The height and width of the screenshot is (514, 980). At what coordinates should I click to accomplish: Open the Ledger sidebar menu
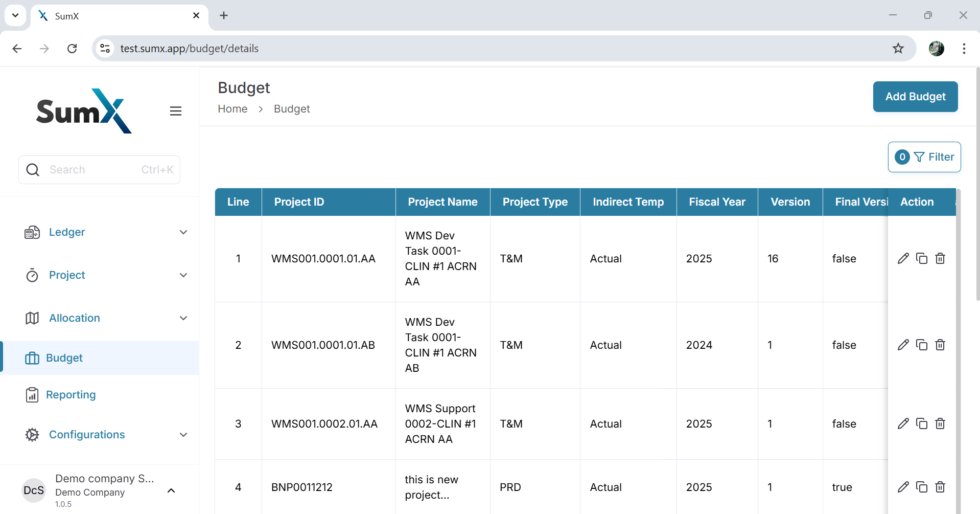pos(100,232)
